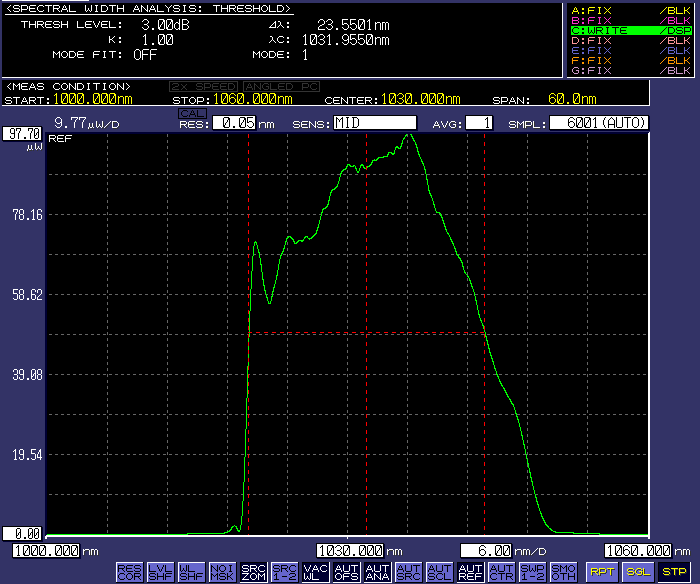Click the Δλ 23.5501nm result

coord(353,25)
